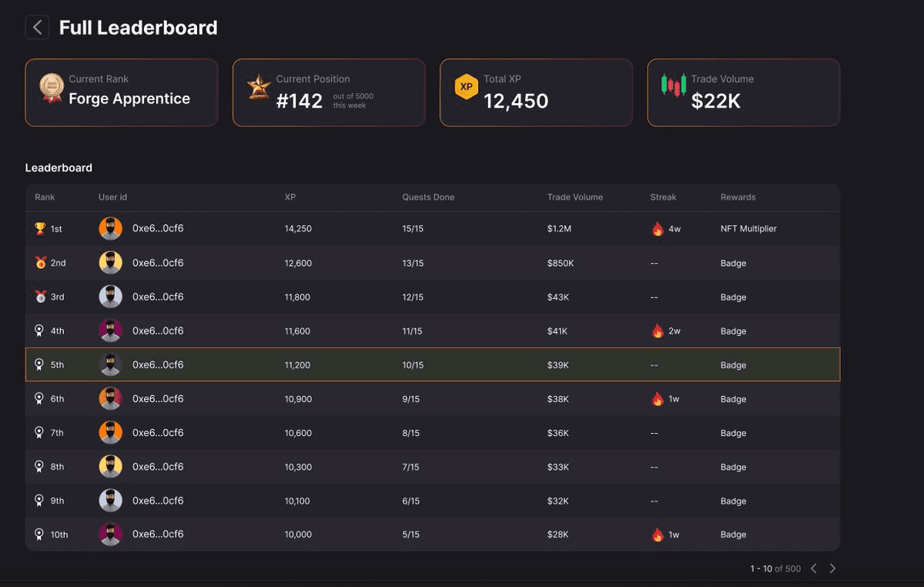Select the highlighted 5th rank row
Image resolution: width=924 pixels, height=587 pixels.
tap(432, 365)
